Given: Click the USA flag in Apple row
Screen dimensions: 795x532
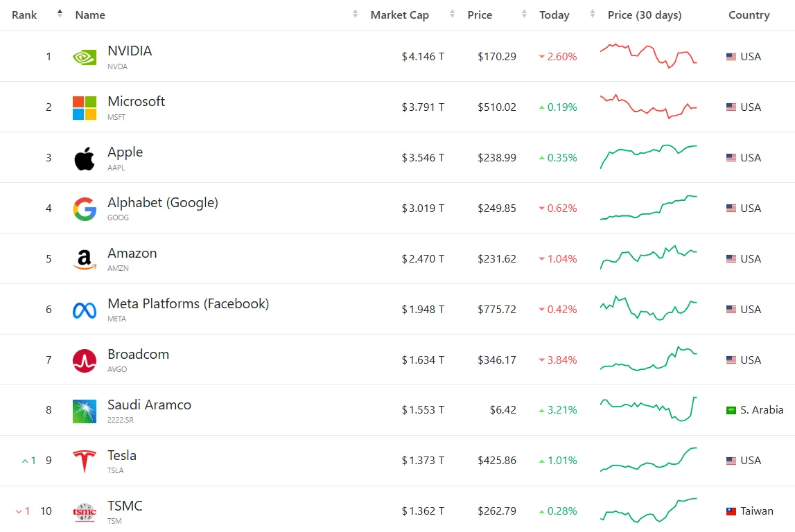Looking at the screenshot, I should tap(731, 157).
